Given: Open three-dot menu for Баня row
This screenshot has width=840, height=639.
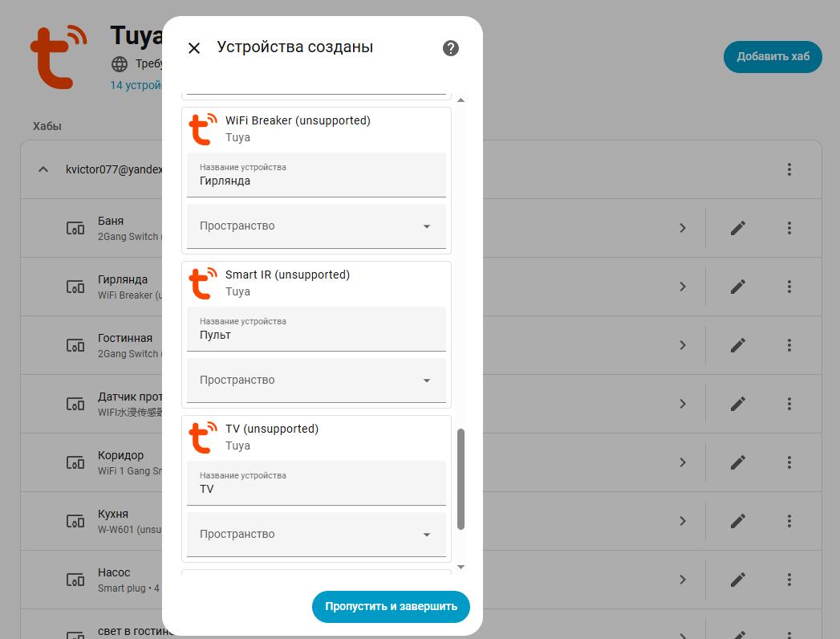Looking at the screenshot, I should (789, 228).
